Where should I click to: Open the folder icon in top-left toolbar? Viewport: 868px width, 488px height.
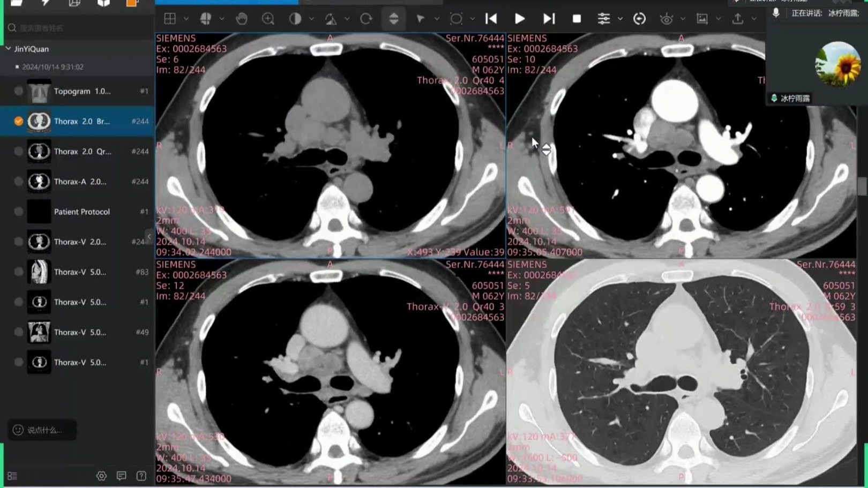16,3
